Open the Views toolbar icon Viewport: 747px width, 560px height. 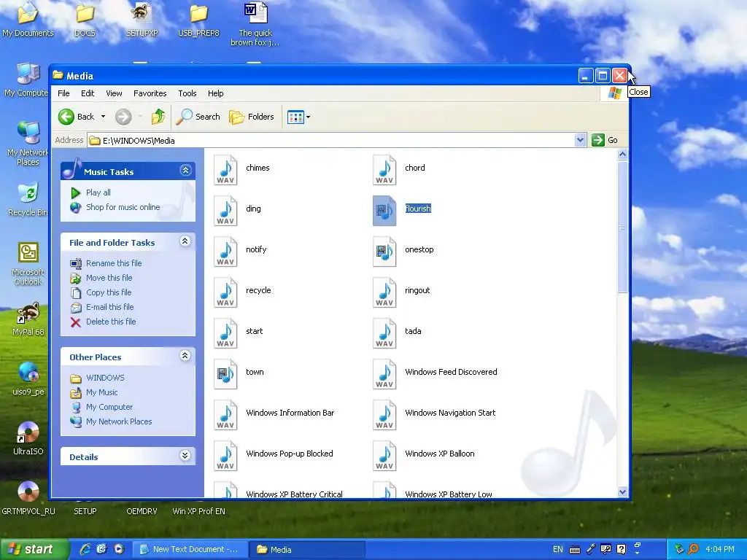tap(295, 117)
